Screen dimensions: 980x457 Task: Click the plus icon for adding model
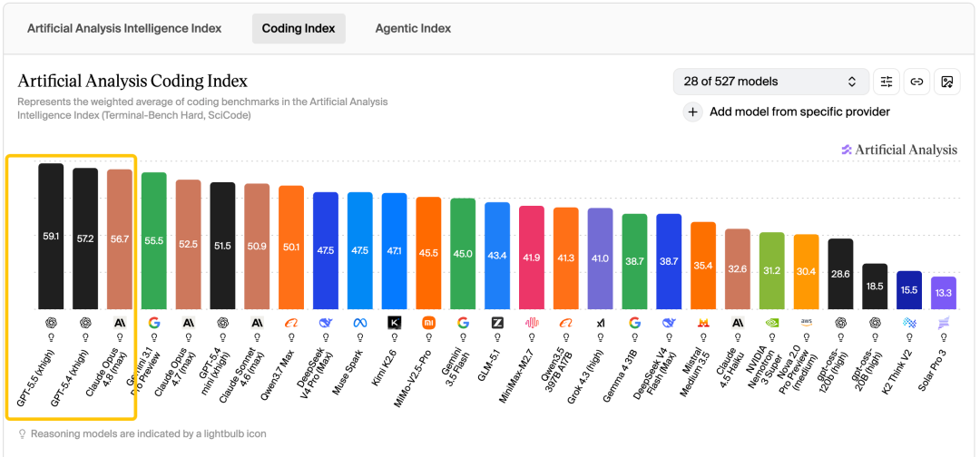(x=692, y=112)
